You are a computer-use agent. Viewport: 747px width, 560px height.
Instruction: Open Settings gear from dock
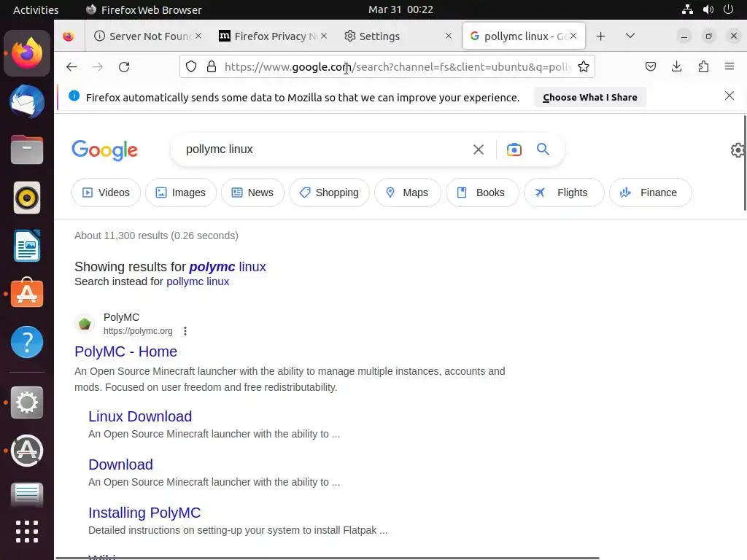(27, 402)
